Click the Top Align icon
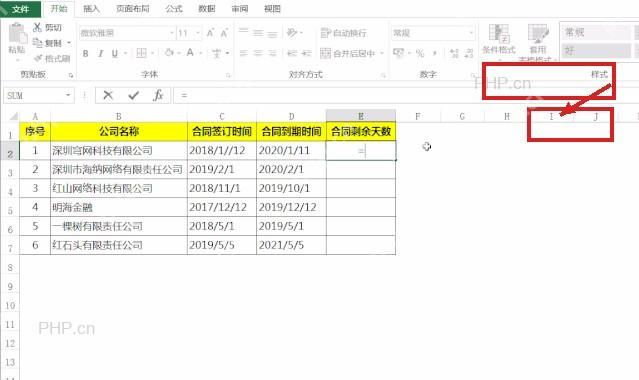The height and width of the screenshot is (380, 639). (x=243, y=32)
